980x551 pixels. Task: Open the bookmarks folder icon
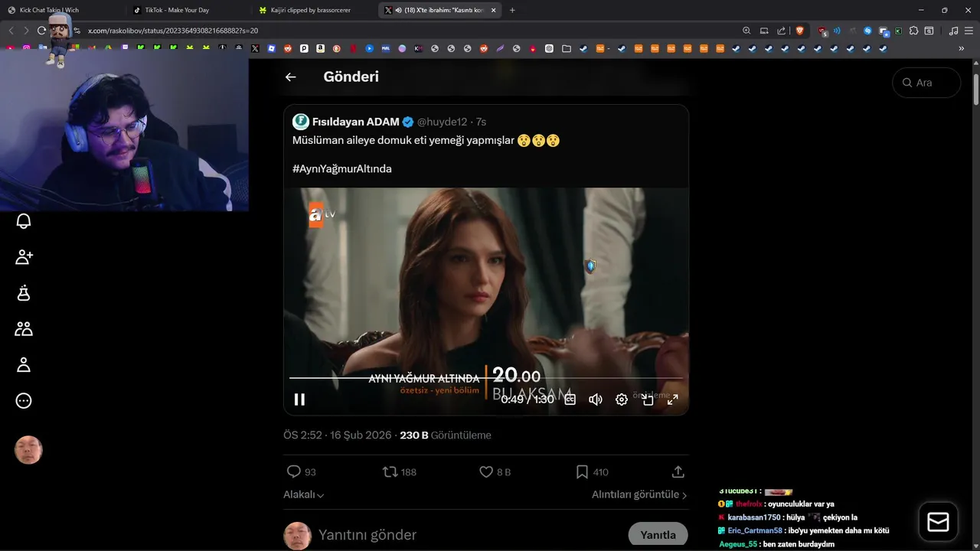pos(566,48)
